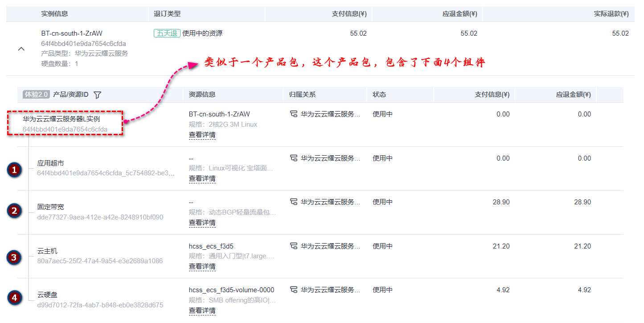
Task: Select the 归属关系 column header
Action: tap(303, 95)
